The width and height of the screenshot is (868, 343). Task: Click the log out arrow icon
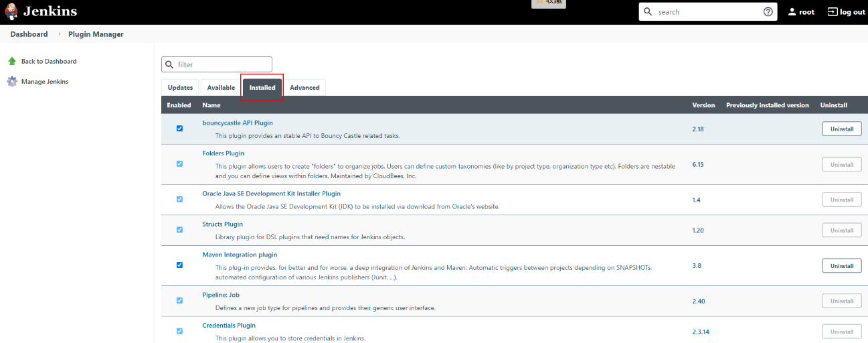pyautogui.click(x=833, y=12)
